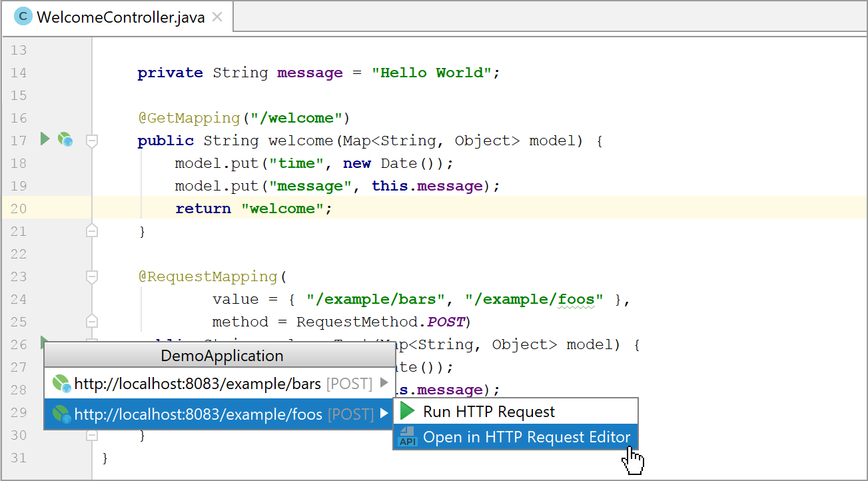Expand the submenu arrow for example/bars
Image resolution: width=868 pixels, height=481 pixels.
point(384,383)
